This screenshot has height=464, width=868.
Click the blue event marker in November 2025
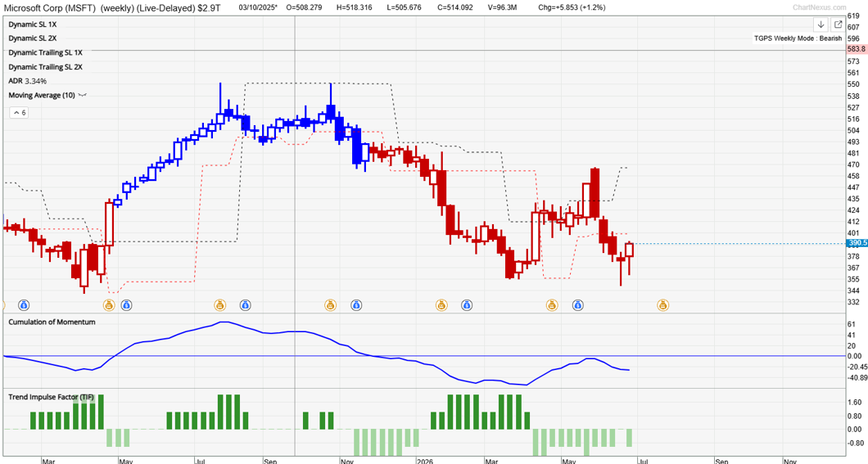pos(356,304)
